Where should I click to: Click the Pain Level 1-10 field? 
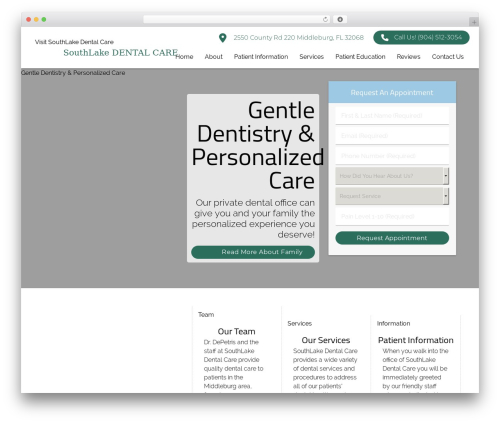click(x=392, y=217)
